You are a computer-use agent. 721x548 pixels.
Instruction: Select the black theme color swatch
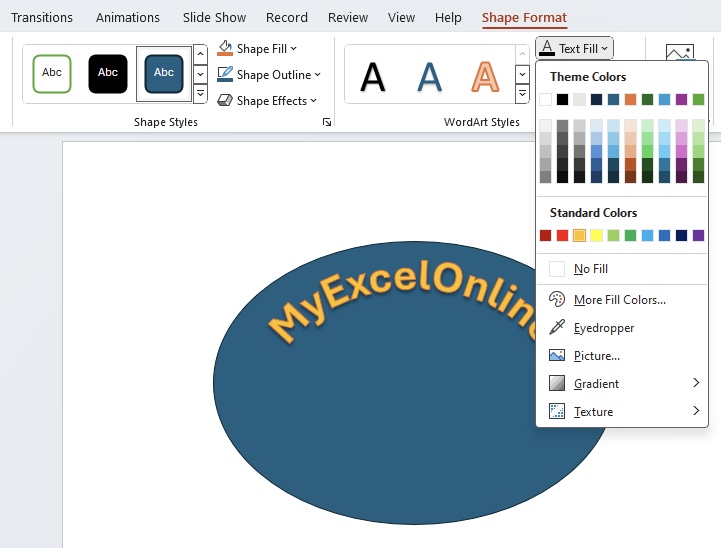pos(562,99)
